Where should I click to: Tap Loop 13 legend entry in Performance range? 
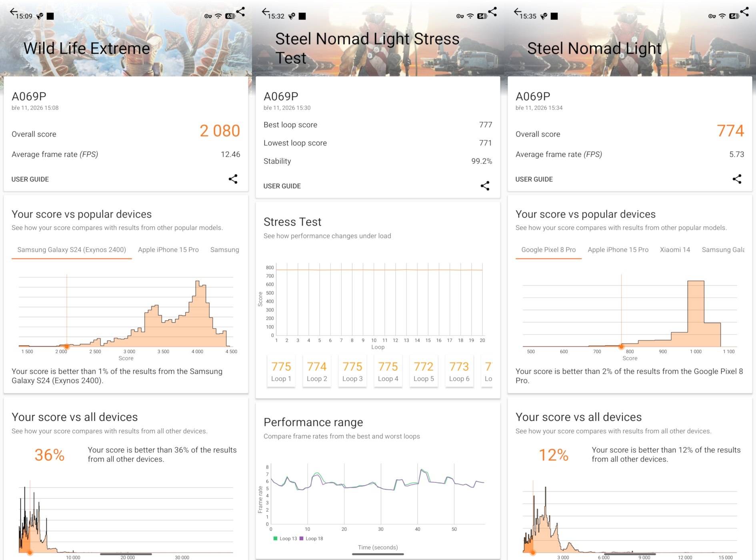[x=285, y=538]
